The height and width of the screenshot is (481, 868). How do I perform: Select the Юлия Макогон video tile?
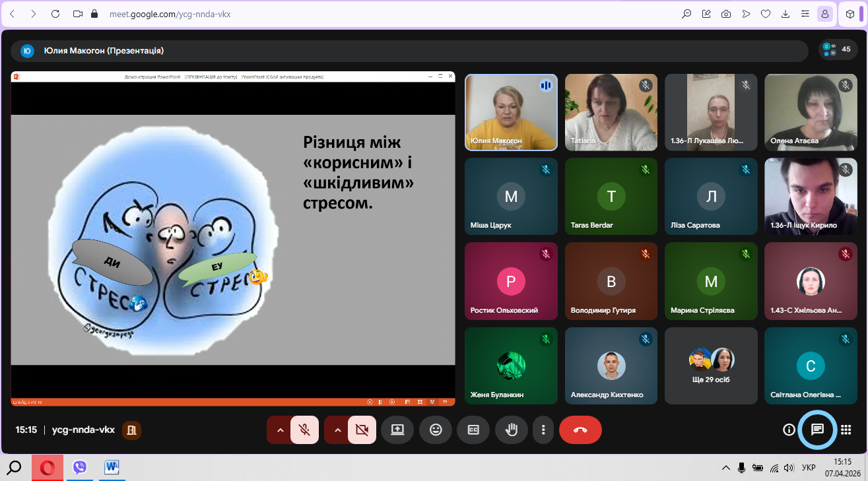[511, 112]
